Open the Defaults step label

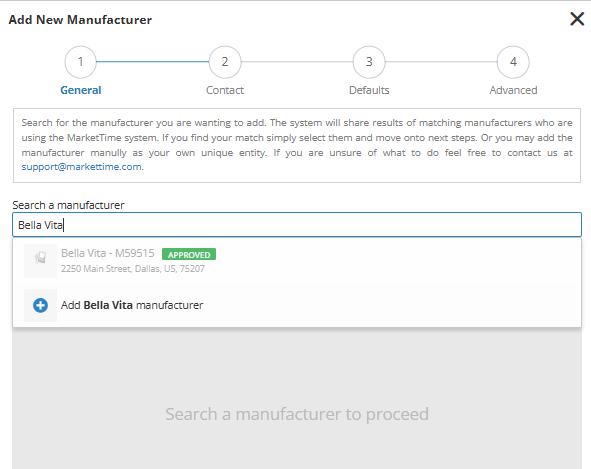click(x=369, y=90)
